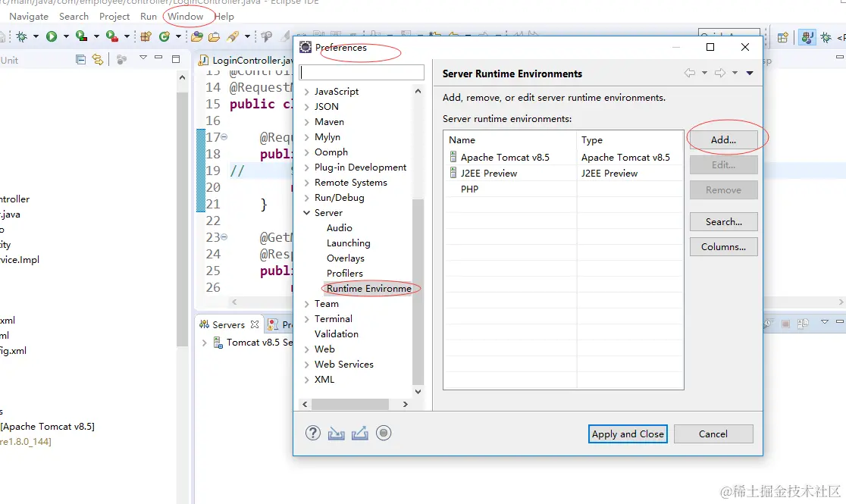
Task: Click the Name column header
Action: 510,139
